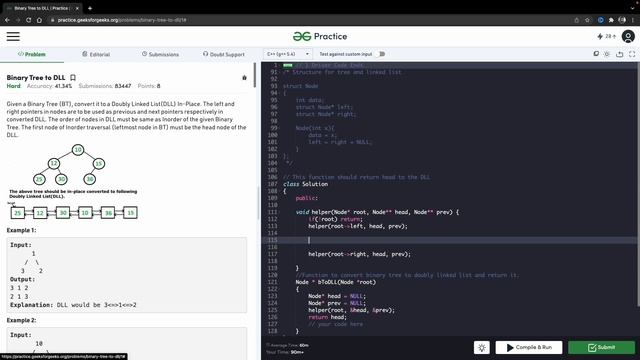
Task: Open the Doubt Support tab
Action: (x=224, y=54)
